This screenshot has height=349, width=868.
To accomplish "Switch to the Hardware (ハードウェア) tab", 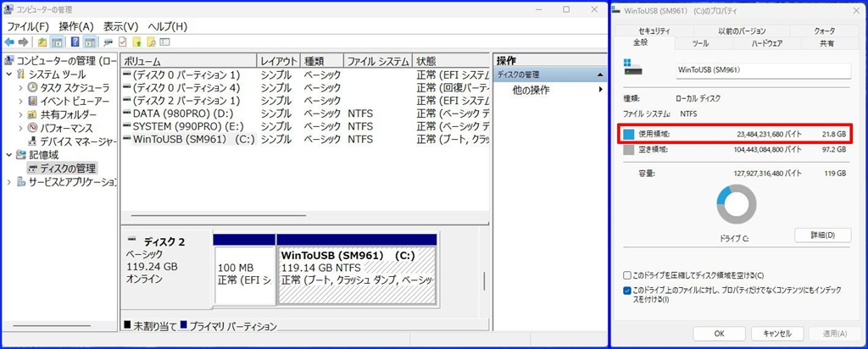I will point(766,43).
